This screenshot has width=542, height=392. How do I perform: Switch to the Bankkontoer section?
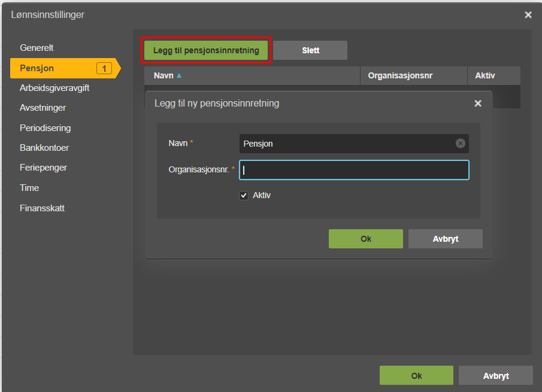tap(44, 148)
